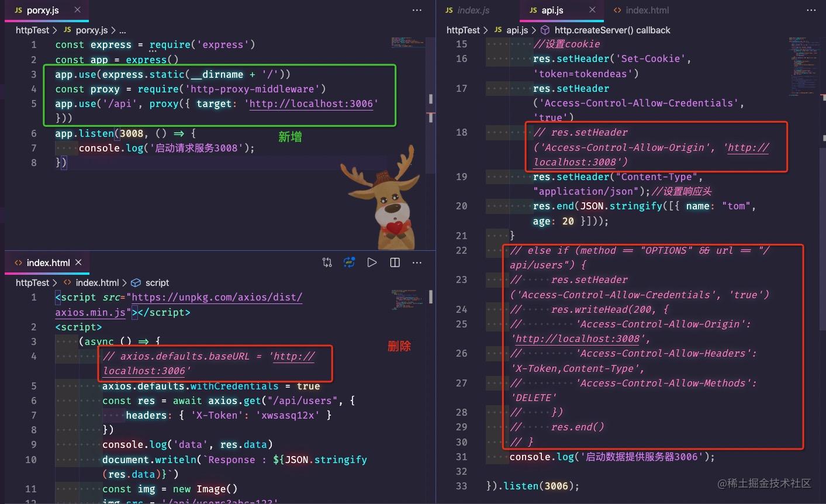Click api.js in the breadcrumb
This screenshot has height=504, width=826.
point(517,30)
